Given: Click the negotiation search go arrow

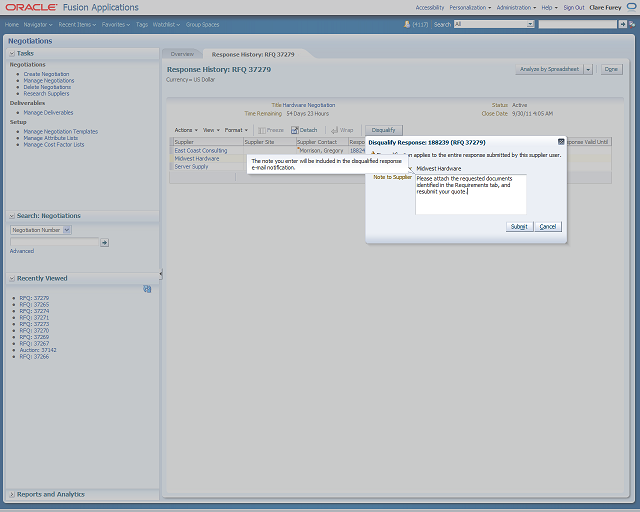Looking at the screenshot, I should point(104,243).
